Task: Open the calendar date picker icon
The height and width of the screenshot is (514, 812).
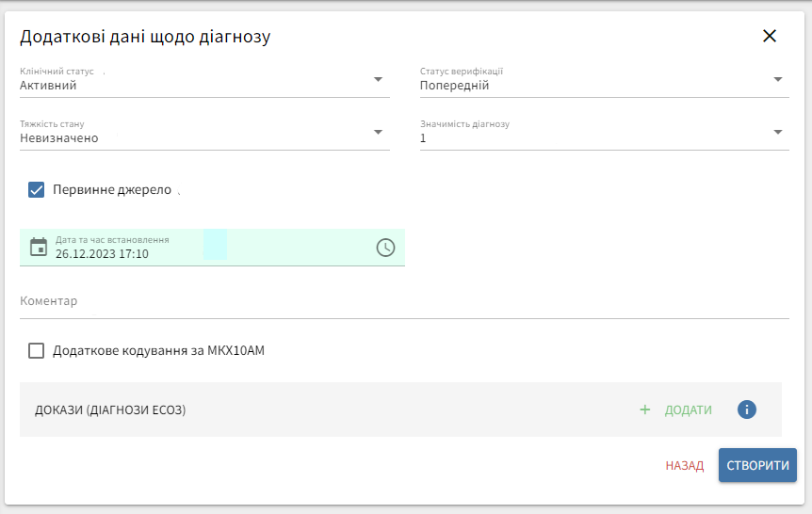Action: click(39, 248)
